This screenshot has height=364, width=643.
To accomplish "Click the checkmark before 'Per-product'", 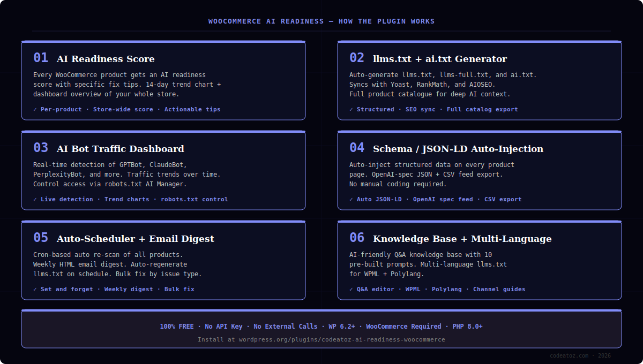I will [x=35, y=109].
